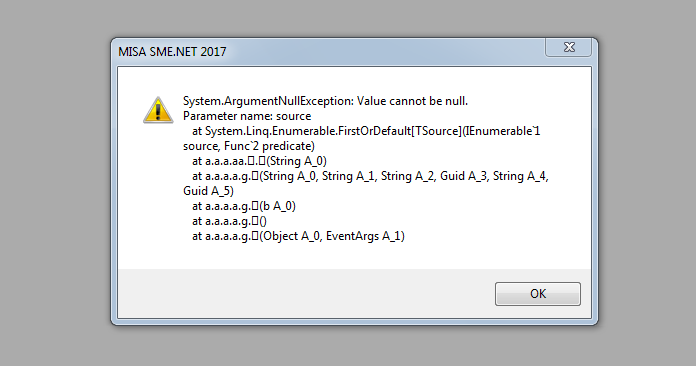The width and height of the screenshot is (696, 366).
Task: Click the yellow warning triangle icon
Action: pyautogui.click(x=158, y=110)
